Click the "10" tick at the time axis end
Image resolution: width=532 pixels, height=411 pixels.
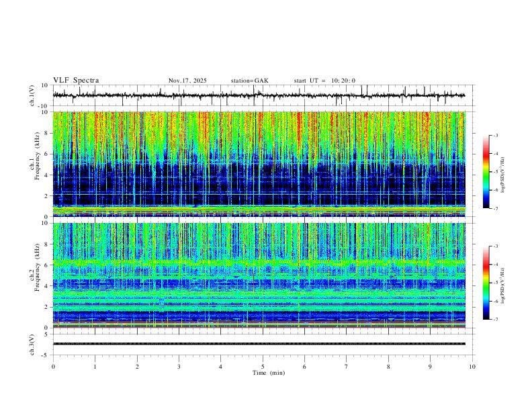click(472, 367)
